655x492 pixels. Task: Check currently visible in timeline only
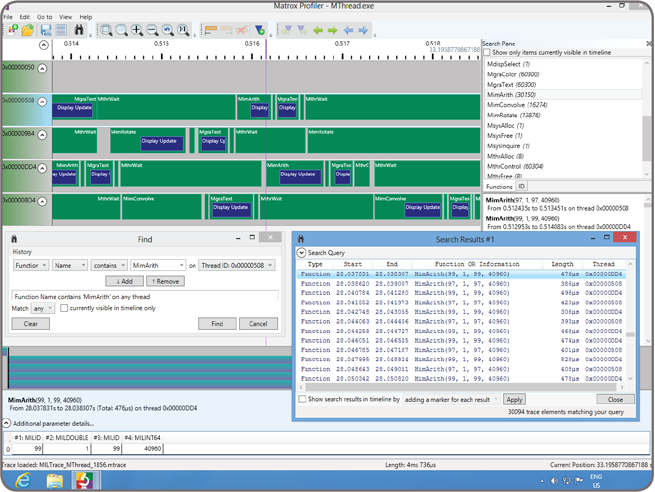pyautogui.click(x=64, y=308)
